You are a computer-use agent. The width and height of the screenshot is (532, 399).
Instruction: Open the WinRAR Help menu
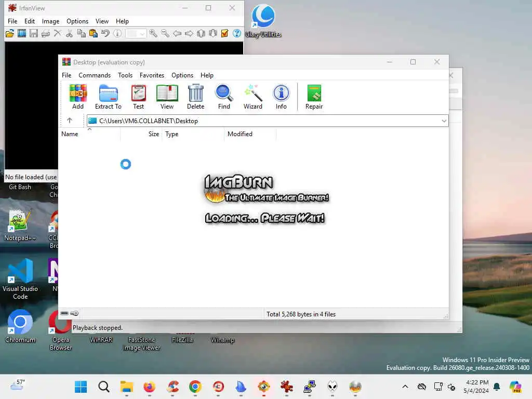click(207, 75)
